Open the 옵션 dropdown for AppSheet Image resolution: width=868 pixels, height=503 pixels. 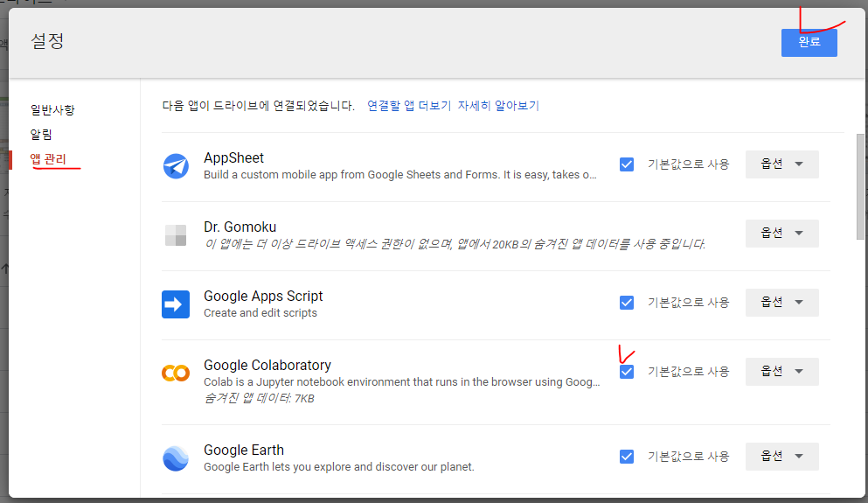pos(781,164)
